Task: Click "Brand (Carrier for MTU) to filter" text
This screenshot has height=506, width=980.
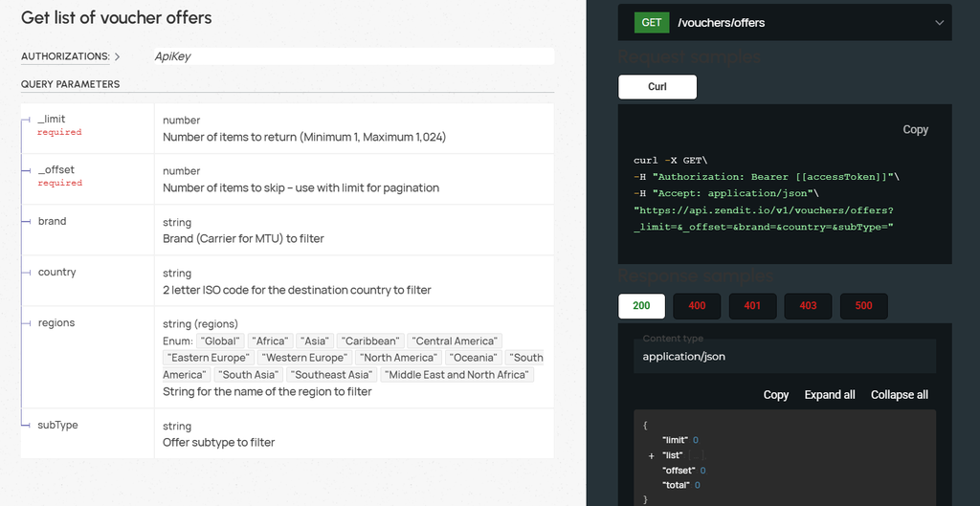Action: pyautogui.click(x=243, y=239)
